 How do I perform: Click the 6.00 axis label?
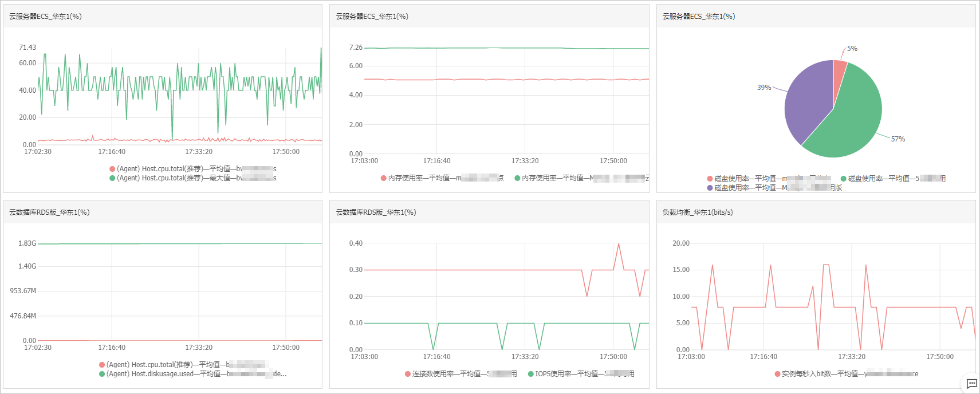tap(356, 66)
